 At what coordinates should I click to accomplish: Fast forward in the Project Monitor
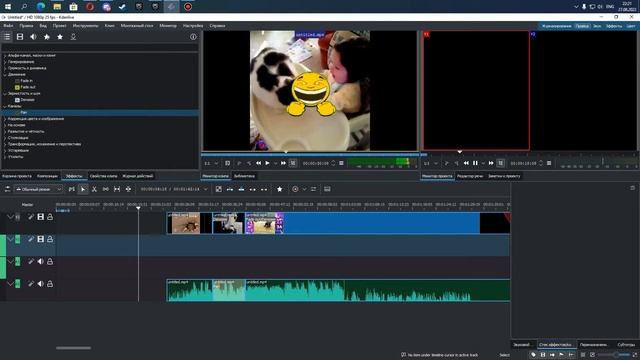pos(491,163)
